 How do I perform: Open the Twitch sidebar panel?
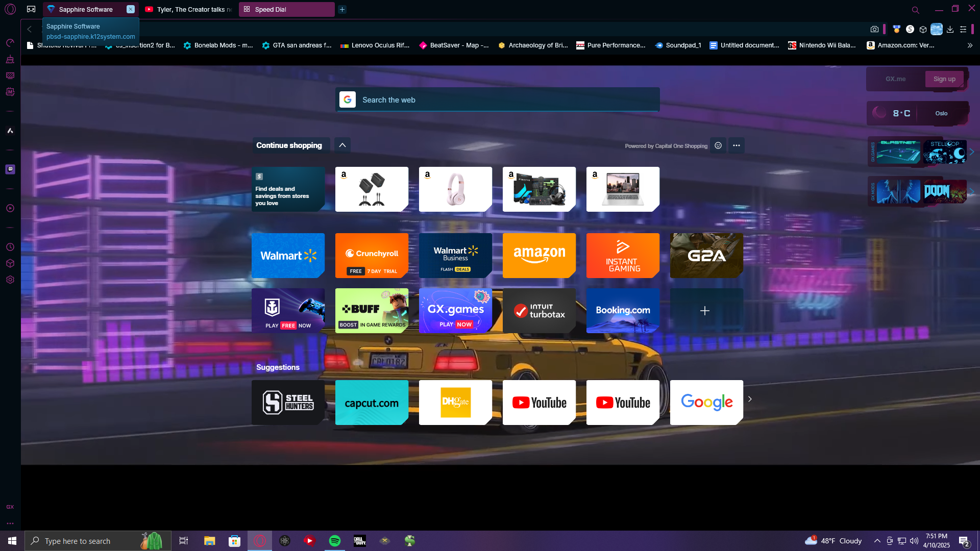click(10, 169)
